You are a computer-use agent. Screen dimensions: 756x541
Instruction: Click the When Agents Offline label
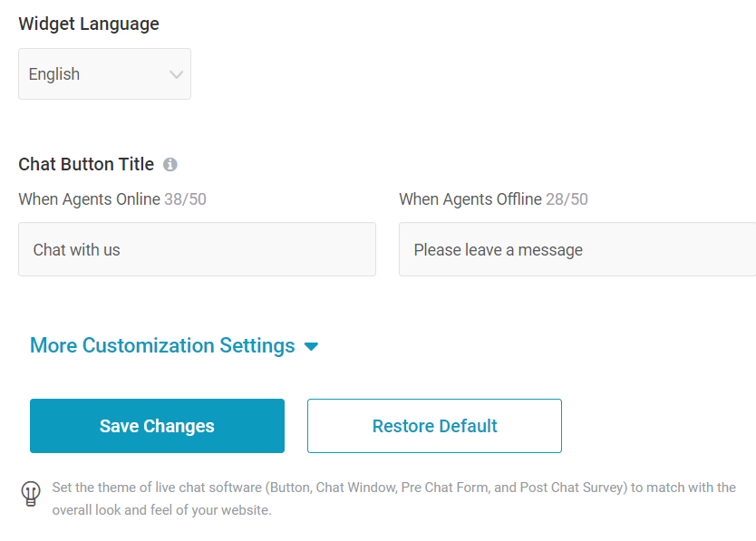470,199
